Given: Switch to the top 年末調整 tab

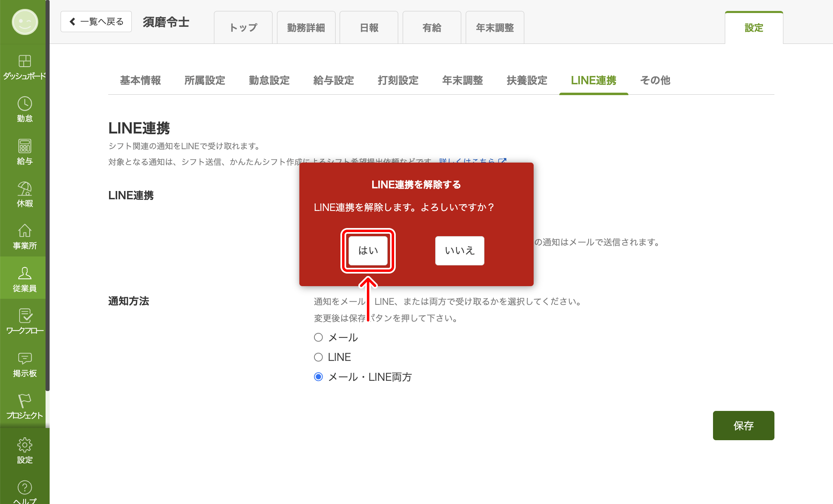Looking at the screenshot, I should [495, 28].
